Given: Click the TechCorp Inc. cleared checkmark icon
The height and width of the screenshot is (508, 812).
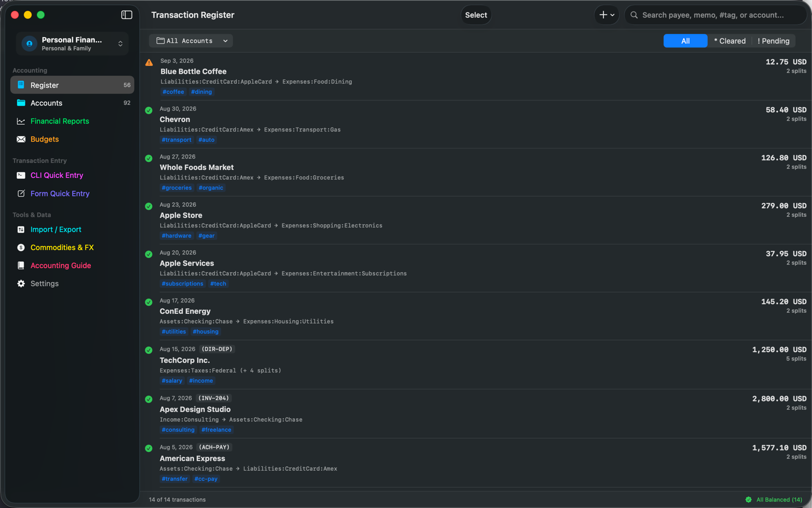Looking at the screenshot, I should 148,351.
